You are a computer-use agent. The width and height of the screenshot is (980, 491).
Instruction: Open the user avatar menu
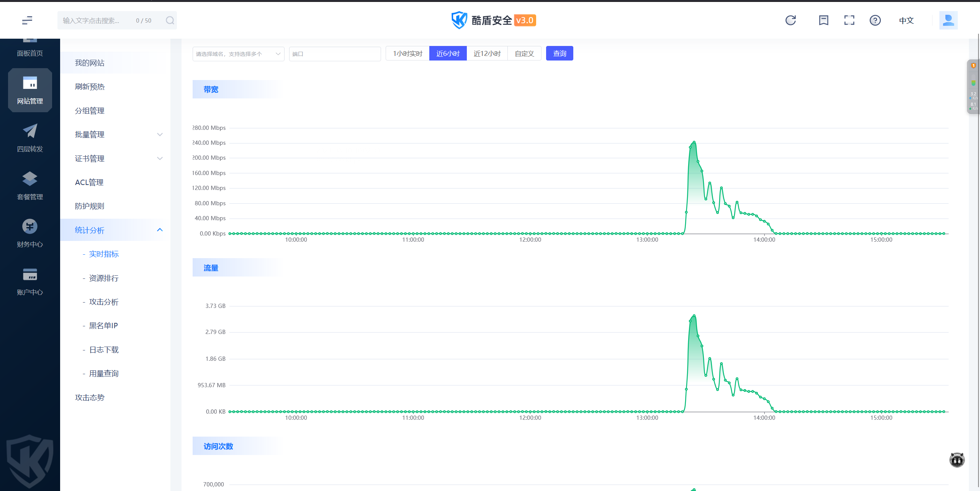948,20
